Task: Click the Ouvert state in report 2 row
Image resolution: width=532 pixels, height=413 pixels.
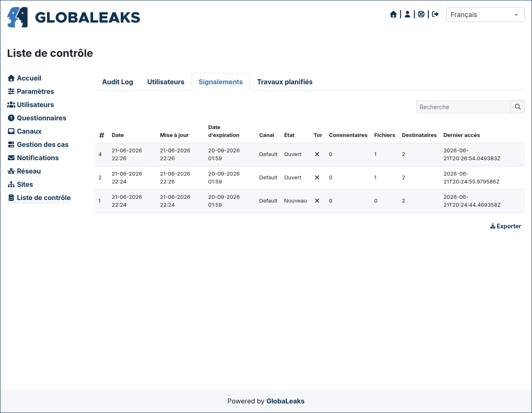Action: point(293,177)
